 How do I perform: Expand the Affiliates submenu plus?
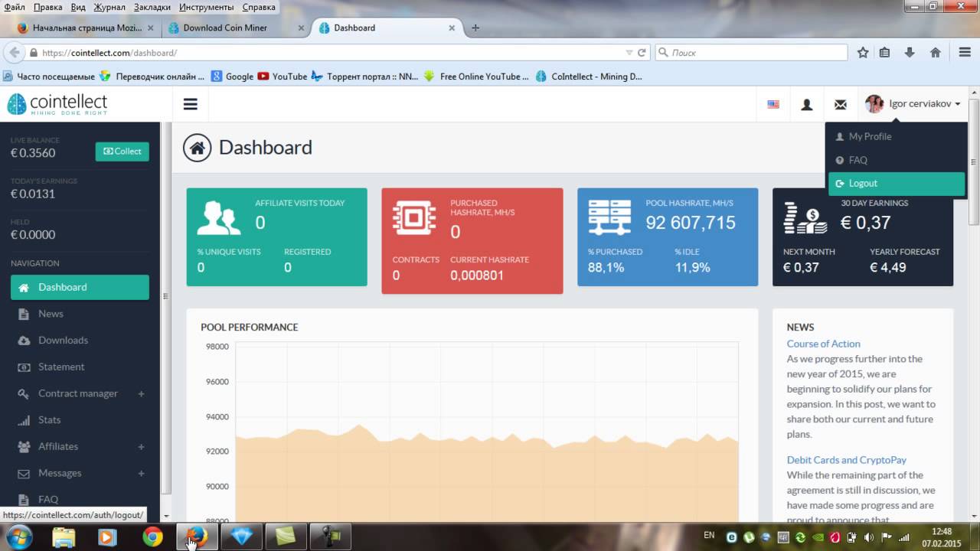click(141, 446)
